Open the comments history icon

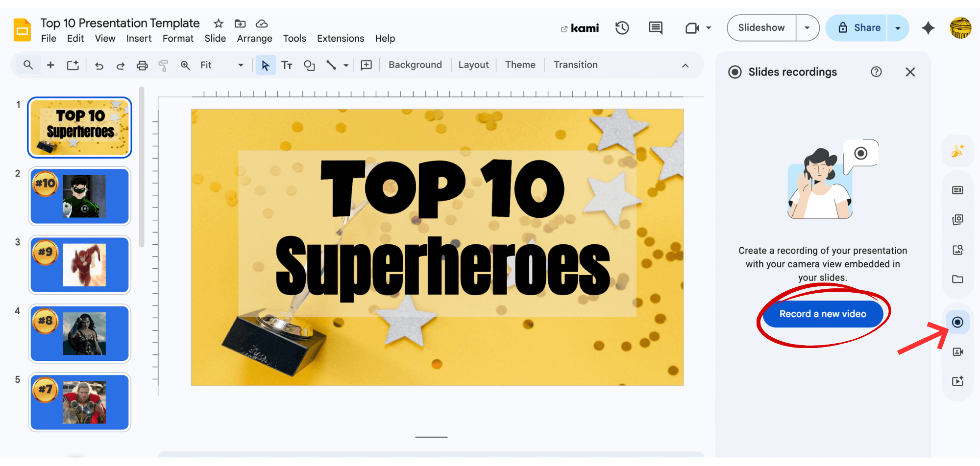tap(655, 28)
